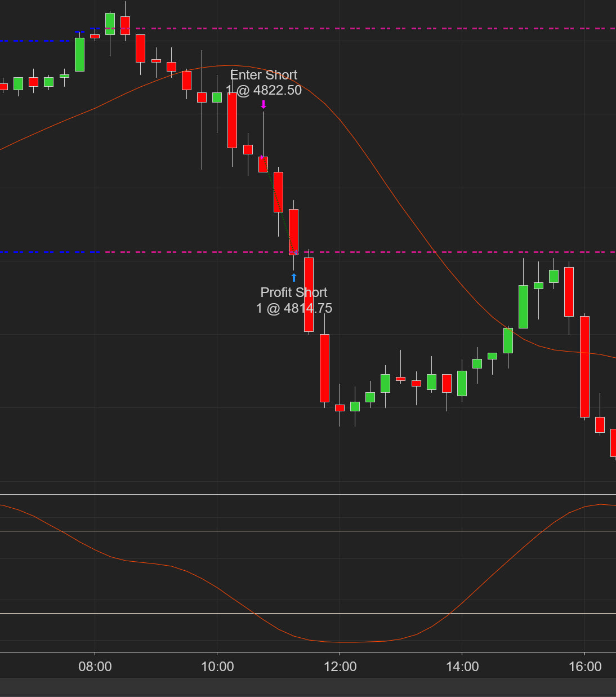Viewport: 616px width, 697px height.
Task: Select the Enter Short 1 @ 4822.50 label
Action: (264, 82)
